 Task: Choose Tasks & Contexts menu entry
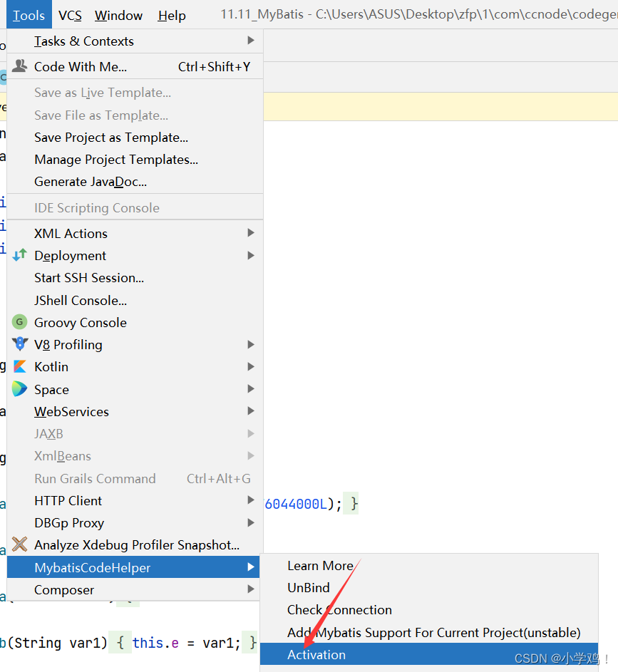pyautogui.click(x=135, y=41)
